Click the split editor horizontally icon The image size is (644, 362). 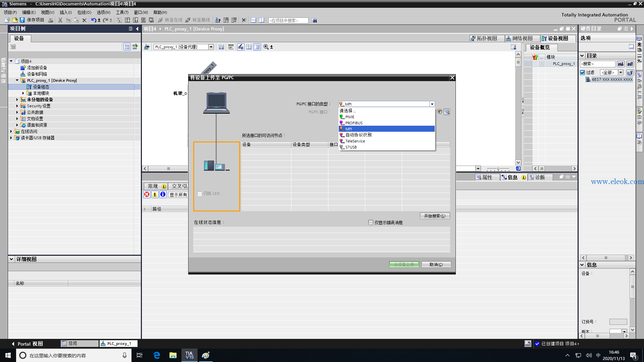click(x=254, y=20)
